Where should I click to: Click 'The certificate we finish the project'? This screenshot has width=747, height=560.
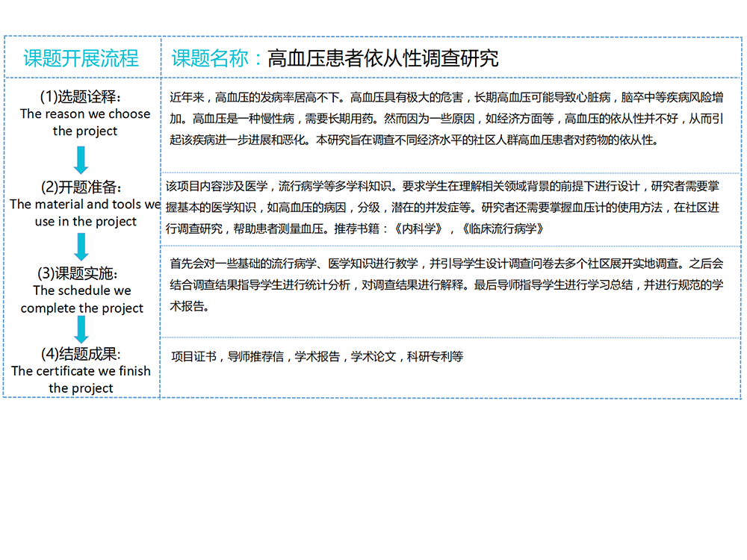click(x=81, y=379)
